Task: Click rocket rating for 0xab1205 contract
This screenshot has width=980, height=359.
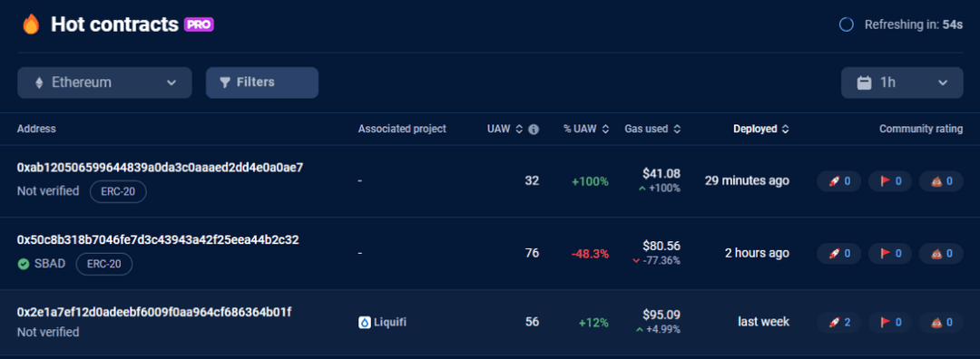Action: tap(838, 181)
